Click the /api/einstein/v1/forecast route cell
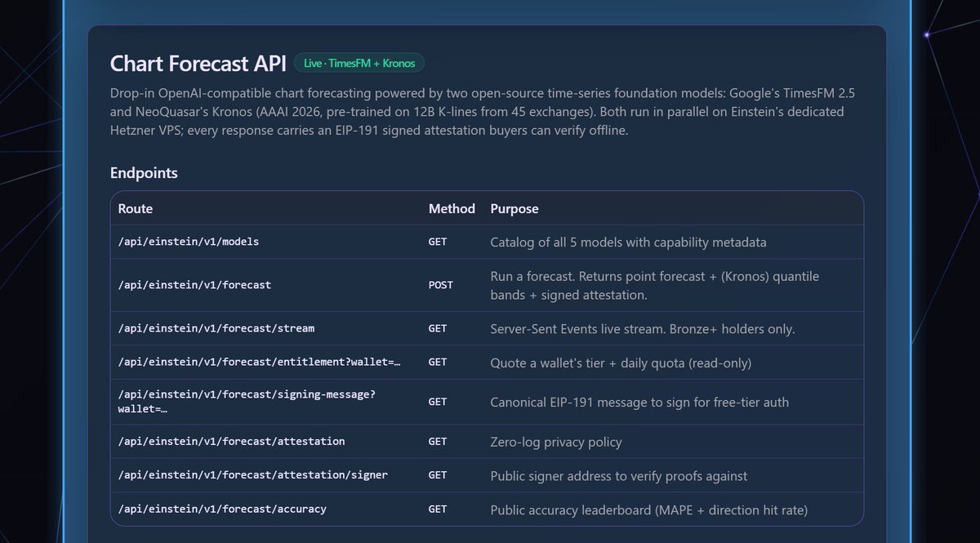980x543 pixels. click(194, 285)
